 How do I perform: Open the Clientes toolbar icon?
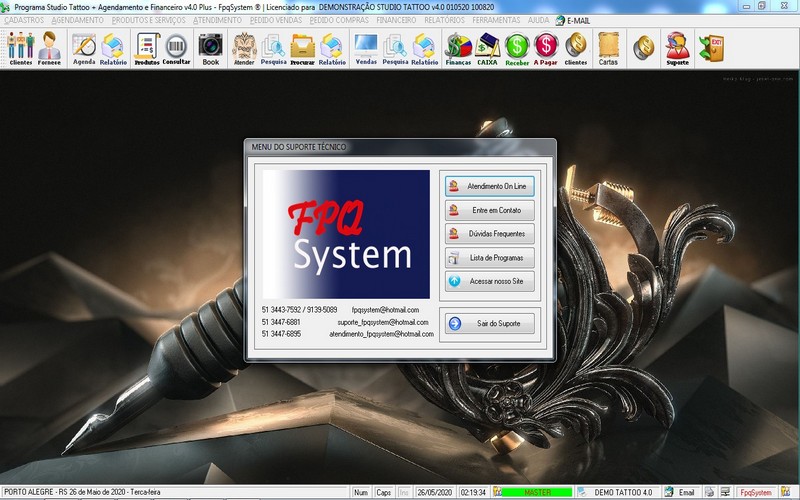(19, 47)
